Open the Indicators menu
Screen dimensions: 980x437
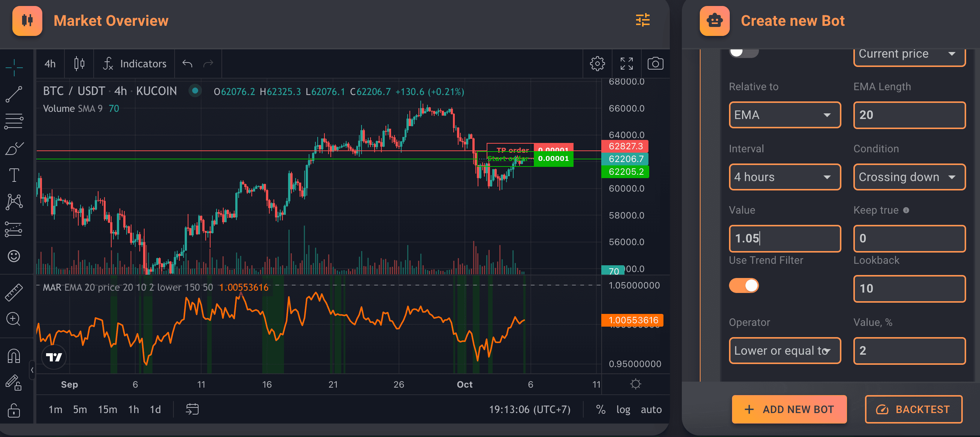pyautogui.click(x=135, y=64)
